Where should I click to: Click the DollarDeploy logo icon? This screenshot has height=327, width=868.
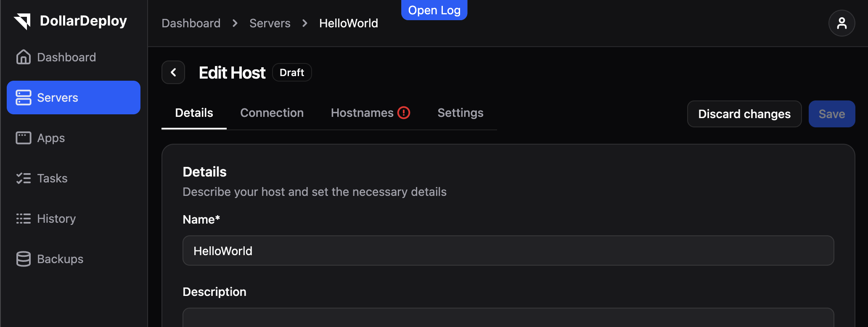pos(23,21)
